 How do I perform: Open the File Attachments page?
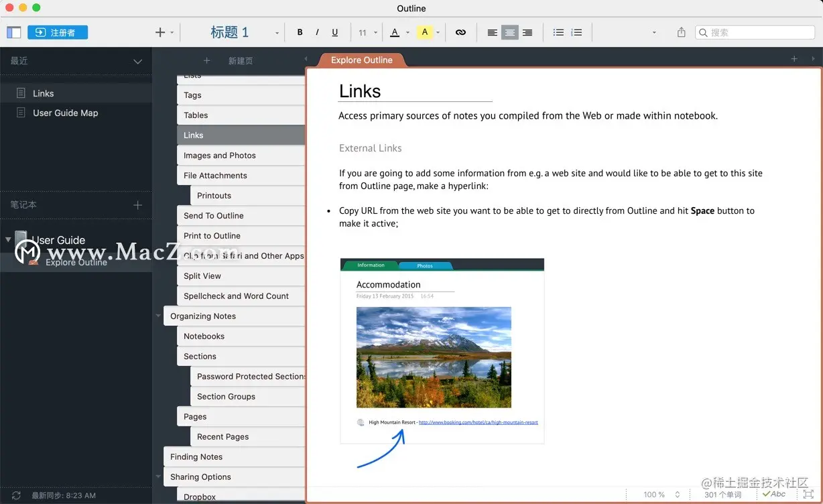pyautogui.click(x=241, y=176)
